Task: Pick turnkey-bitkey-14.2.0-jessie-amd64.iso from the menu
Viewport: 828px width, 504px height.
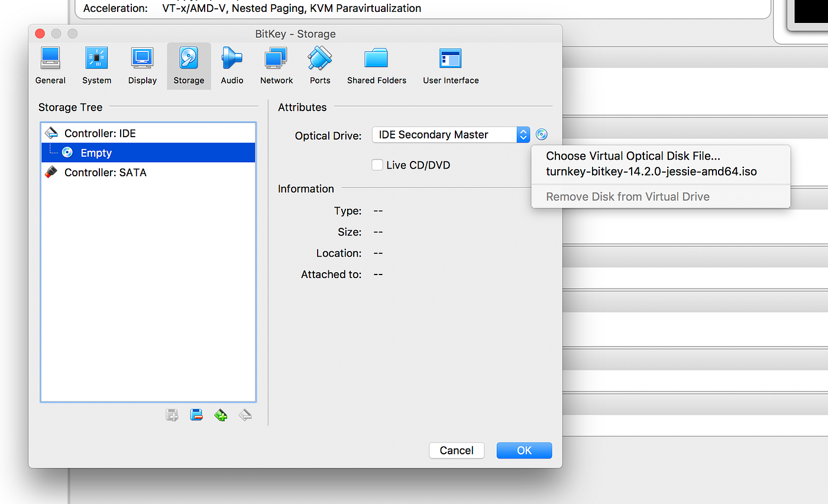Action: (651, 172)
